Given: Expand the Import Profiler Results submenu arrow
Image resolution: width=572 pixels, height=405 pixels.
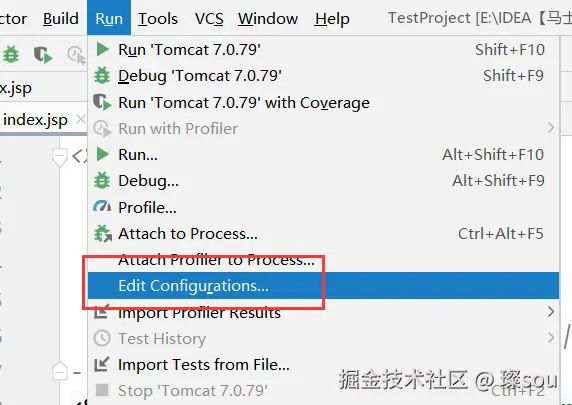Looking at the screenshot, I should click(x=551, y=312).
